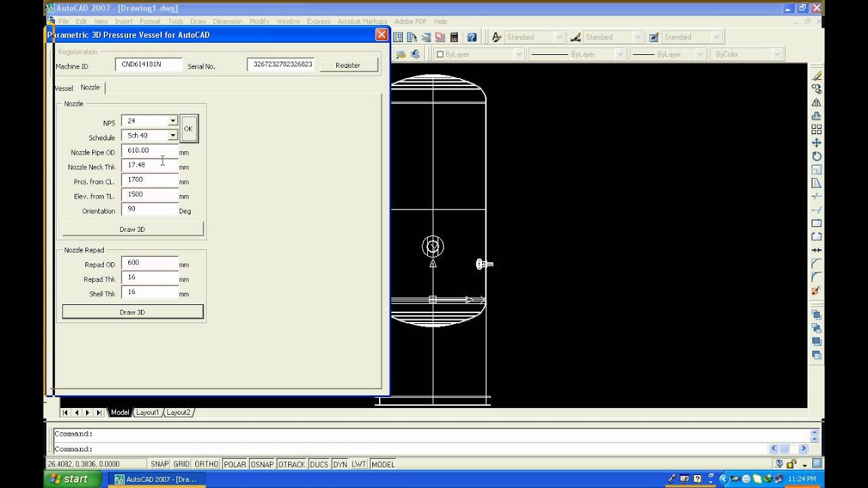
Task: Click Draw 3D under Nozzle section
Action: (x=132, y=229)
